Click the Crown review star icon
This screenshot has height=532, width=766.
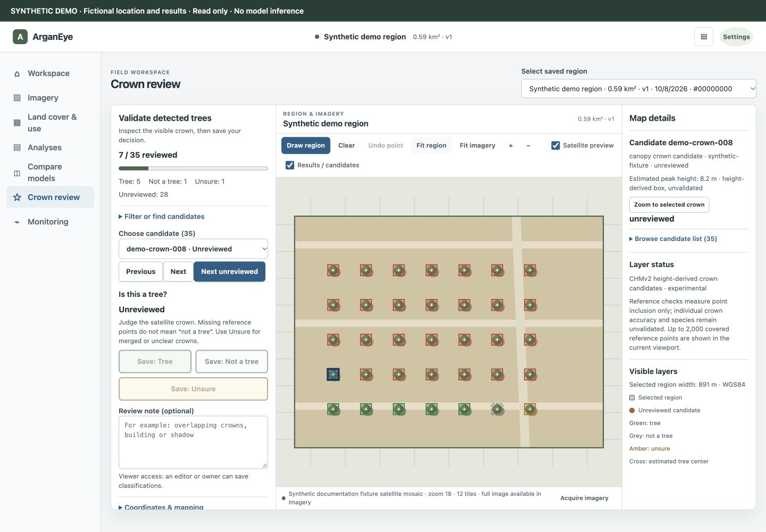17,197
